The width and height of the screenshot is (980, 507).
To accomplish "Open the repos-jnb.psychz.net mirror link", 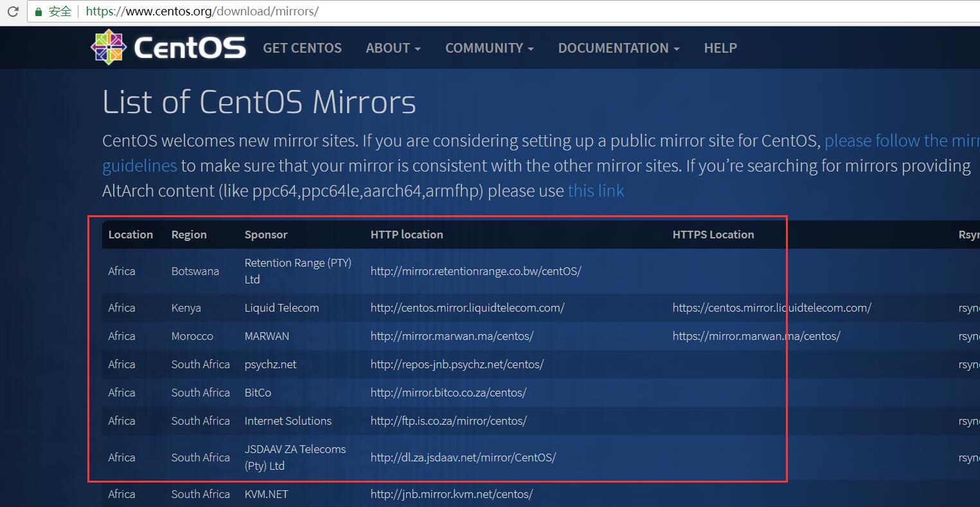I will click(x=457, y=364).
